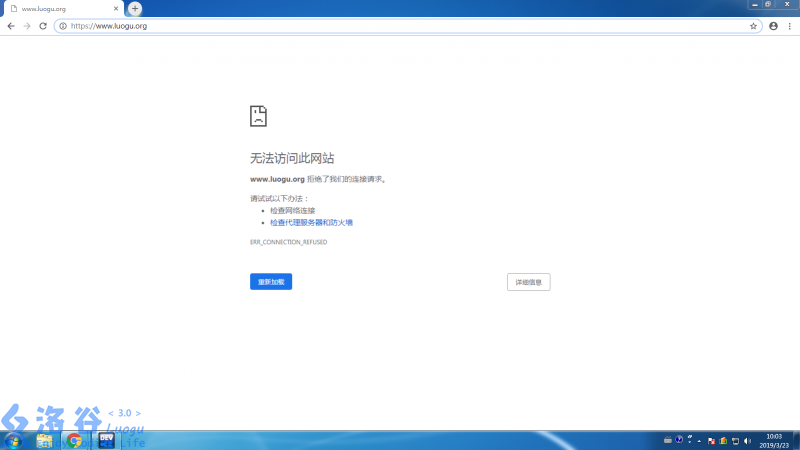
Task: Click the address bar URL field
Action: [x=400, y=26]
